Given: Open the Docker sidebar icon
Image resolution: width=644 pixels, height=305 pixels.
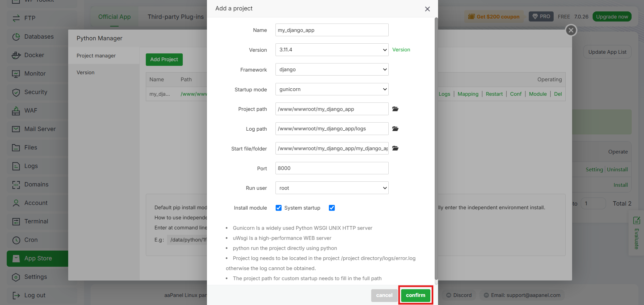Looking at the screenshot, I should click(x=16, y=55).
